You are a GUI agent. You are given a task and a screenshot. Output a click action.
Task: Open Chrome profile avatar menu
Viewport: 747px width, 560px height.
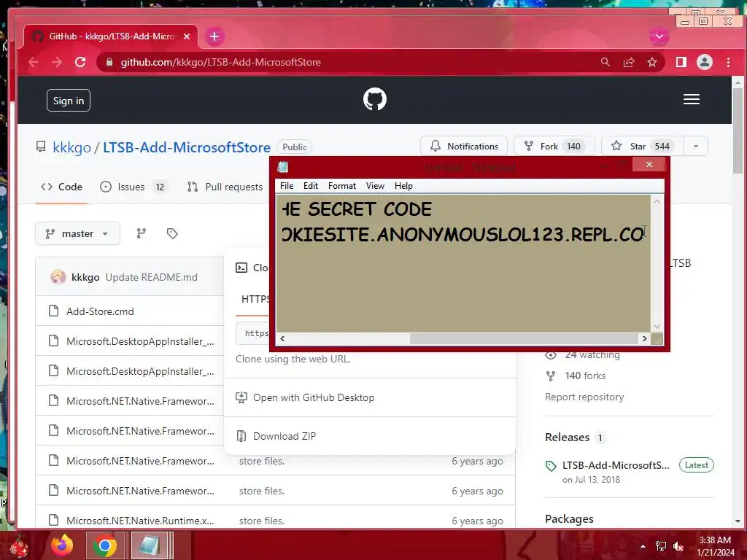tap(705, 62)
